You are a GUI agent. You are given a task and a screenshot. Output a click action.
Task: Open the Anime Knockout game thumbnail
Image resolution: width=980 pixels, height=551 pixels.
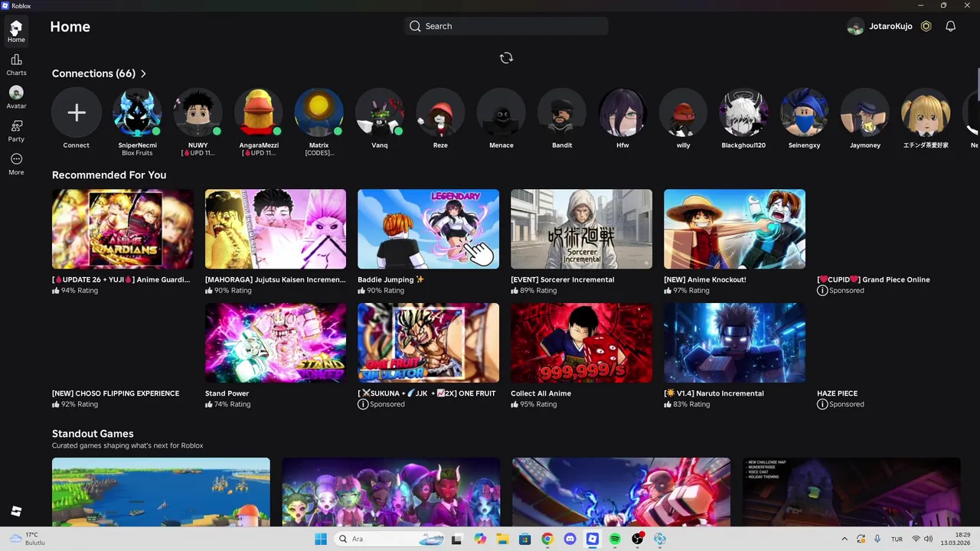[735, 230]
